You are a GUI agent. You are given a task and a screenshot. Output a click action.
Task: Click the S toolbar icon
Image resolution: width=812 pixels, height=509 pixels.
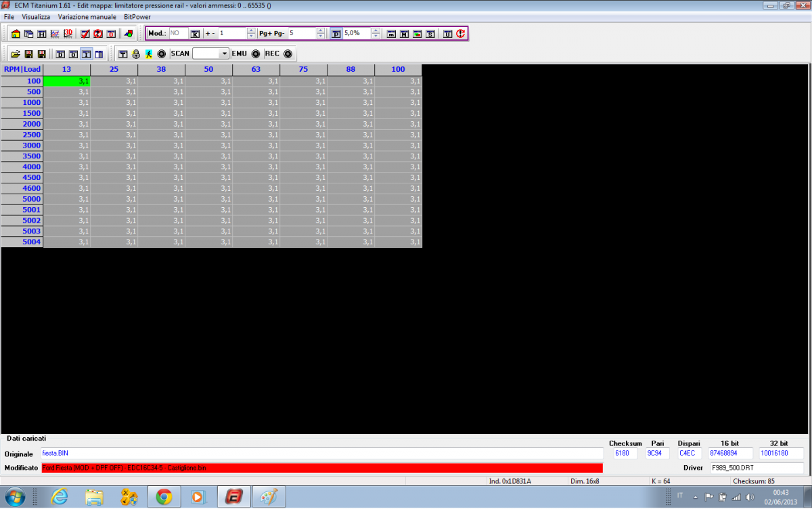(x=430, y=33)
